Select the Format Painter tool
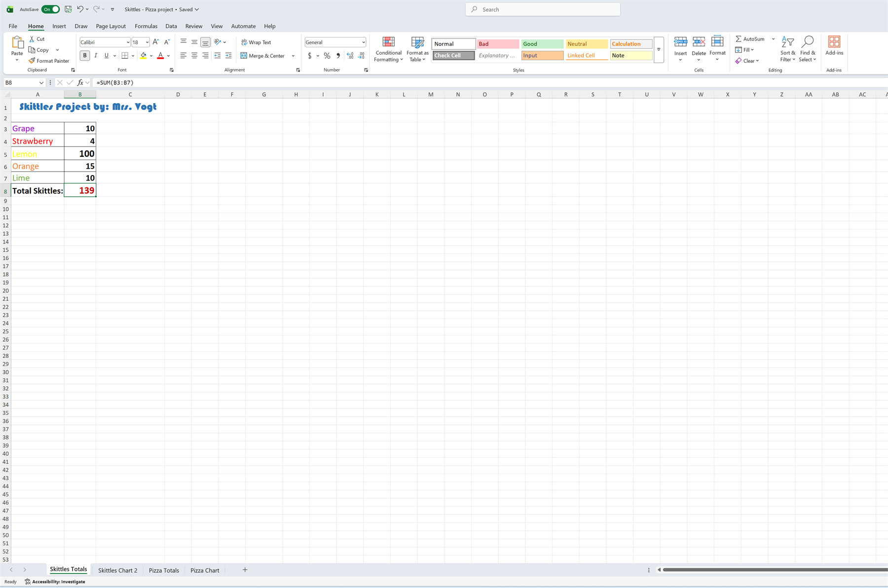 click(49, 61)
